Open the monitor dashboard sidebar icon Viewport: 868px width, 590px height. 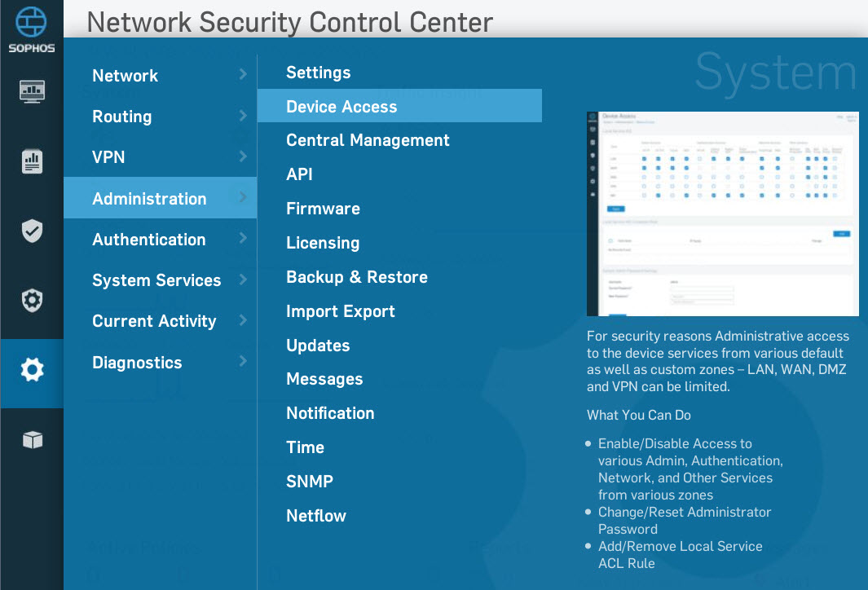[32, 91]
